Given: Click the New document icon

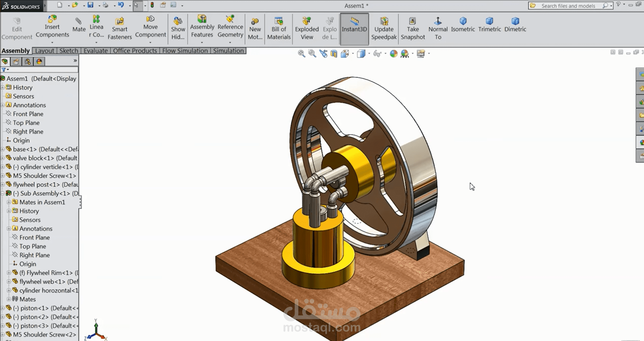Looking at the screenshot, I should click(60, 5).
